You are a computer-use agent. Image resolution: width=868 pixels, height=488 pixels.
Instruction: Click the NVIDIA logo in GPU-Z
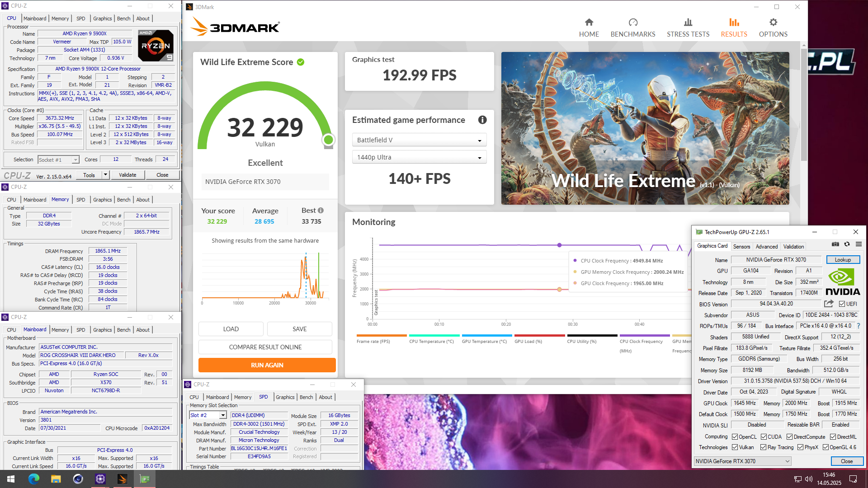pos(843,282)
